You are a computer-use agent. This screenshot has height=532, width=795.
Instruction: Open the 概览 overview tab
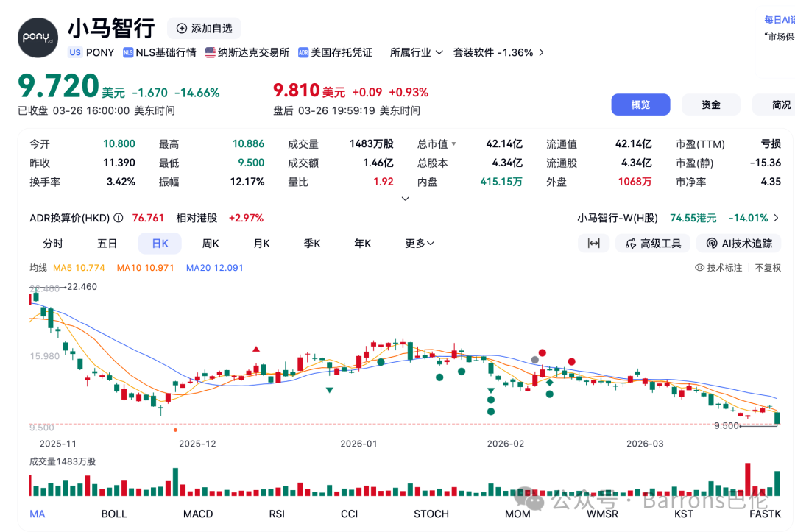tap(640, 104)
